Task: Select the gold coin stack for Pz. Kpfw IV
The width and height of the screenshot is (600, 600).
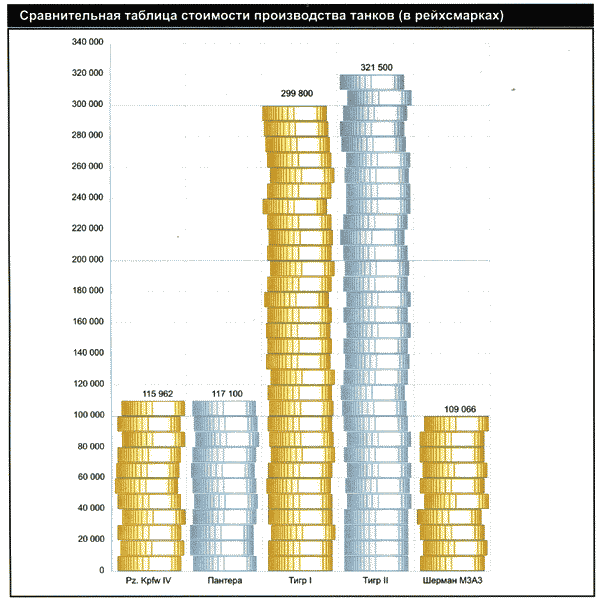Action: coord(150,486)
